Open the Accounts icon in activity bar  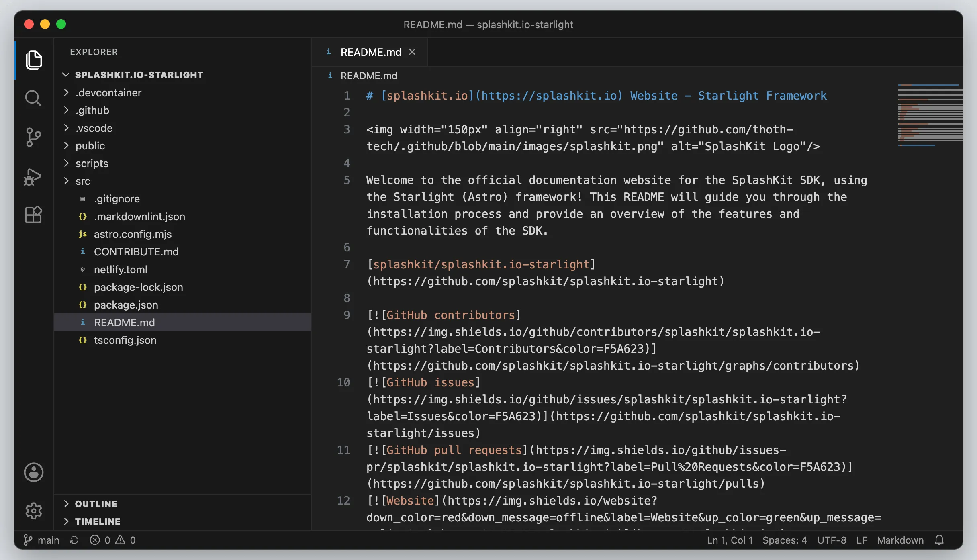(34, 472)
